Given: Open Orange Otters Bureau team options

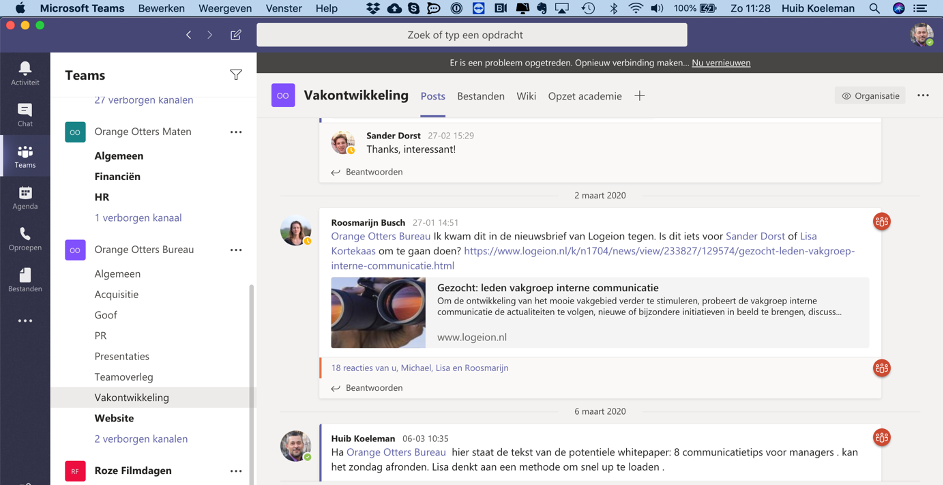Looking at the screenshot, I should click(x=236, y=250).
